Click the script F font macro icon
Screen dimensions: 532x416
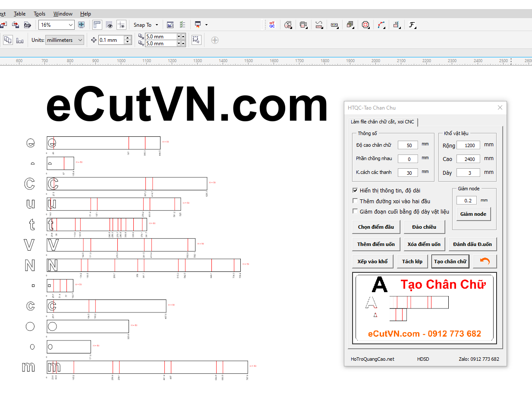click(x=412, y=25)
